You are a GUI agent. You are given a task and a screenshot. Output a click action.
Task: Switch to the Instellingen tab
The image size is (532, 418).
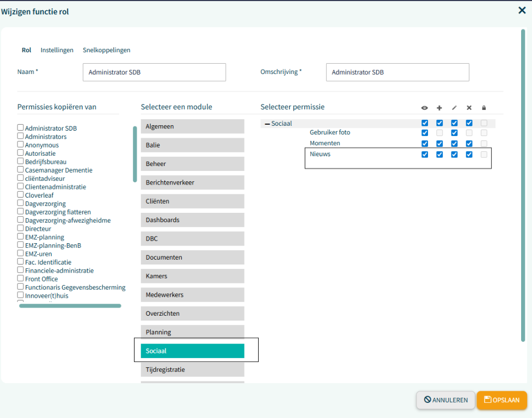(57, 50)
